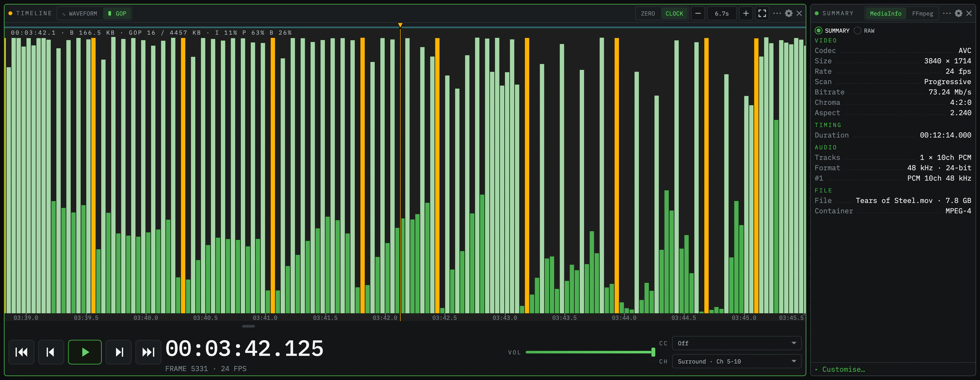
Task: Start playback with the play button
Action: coord(85,352)
